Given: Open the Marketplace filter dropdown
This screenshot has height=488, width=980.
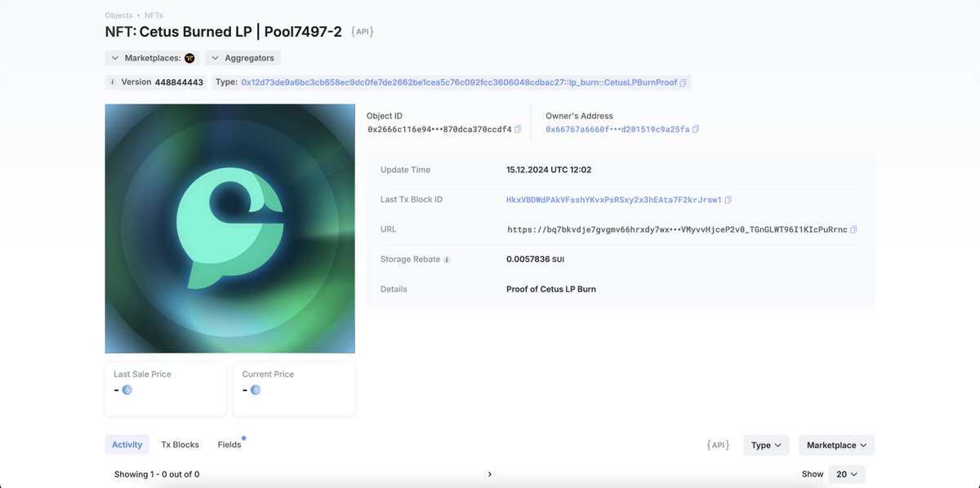Looking at the screenshot, I should [837, 445].
